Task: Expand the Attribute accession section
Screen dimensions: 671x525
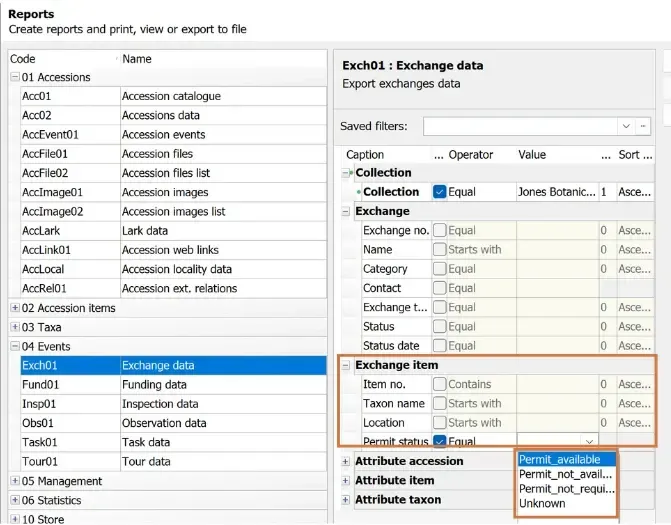Action: tap(346, 461)
